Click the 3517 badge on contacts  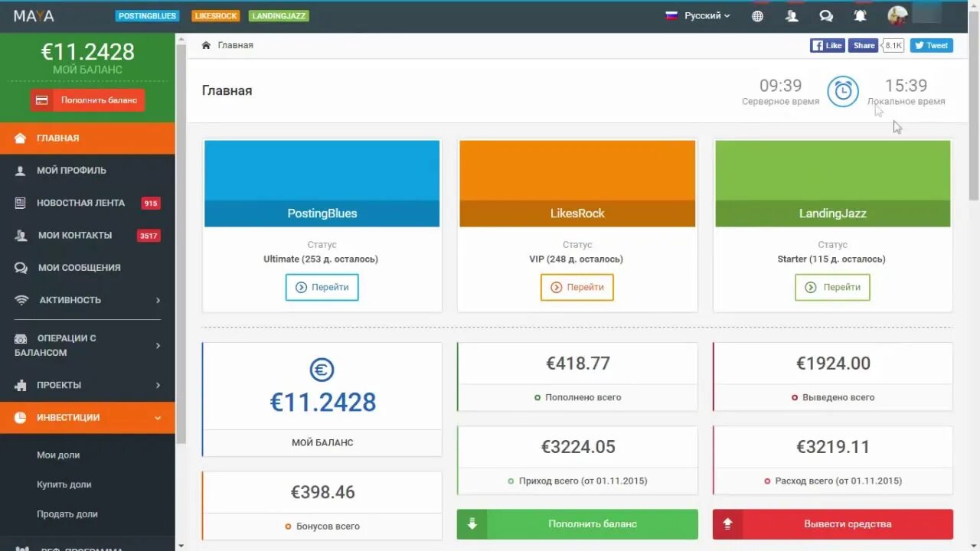tap(149, 236)
